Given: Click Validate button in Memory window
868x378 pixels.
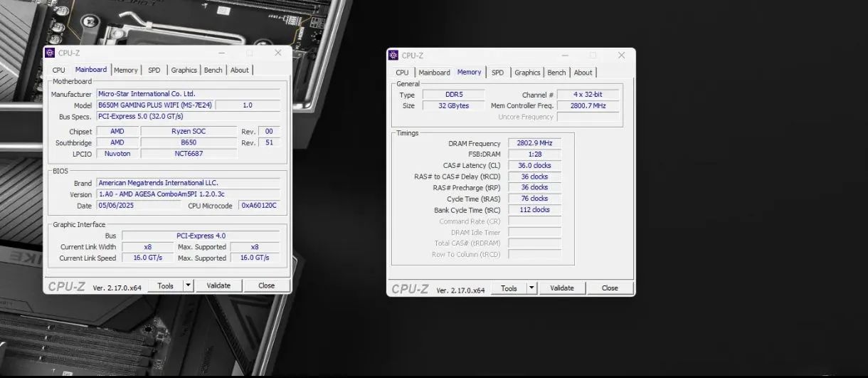Looking at the screenshot, I should click(562, 288).
